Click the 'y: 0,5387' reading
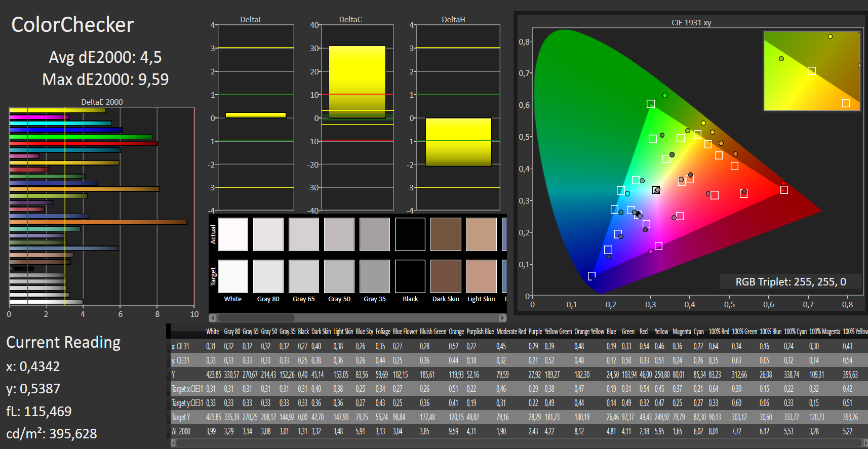868x449 pixels. tap(33, 389)
